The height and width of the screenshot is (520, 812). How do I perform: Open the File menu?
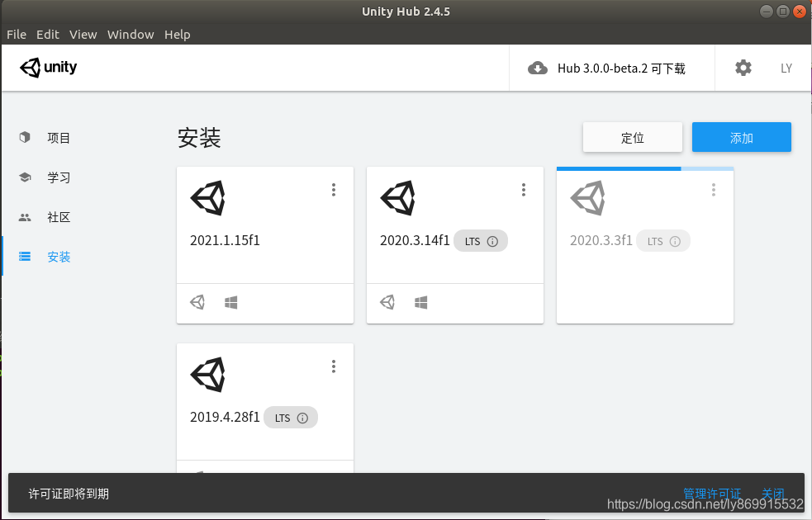click(16, 34)
